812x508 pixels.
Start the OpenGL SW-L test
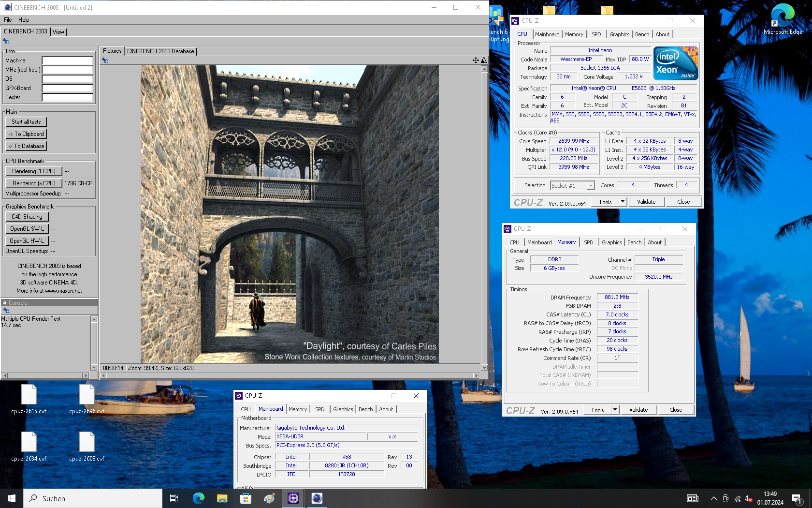(x=27, y=229)
